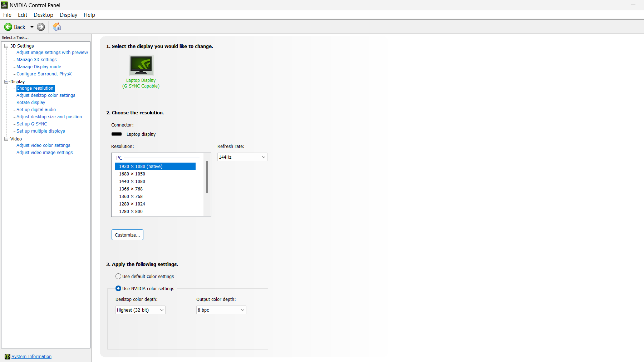Click the NVIDIA Control Panel title icon
This screenshot has width=644, height=362.
(4, 5)
